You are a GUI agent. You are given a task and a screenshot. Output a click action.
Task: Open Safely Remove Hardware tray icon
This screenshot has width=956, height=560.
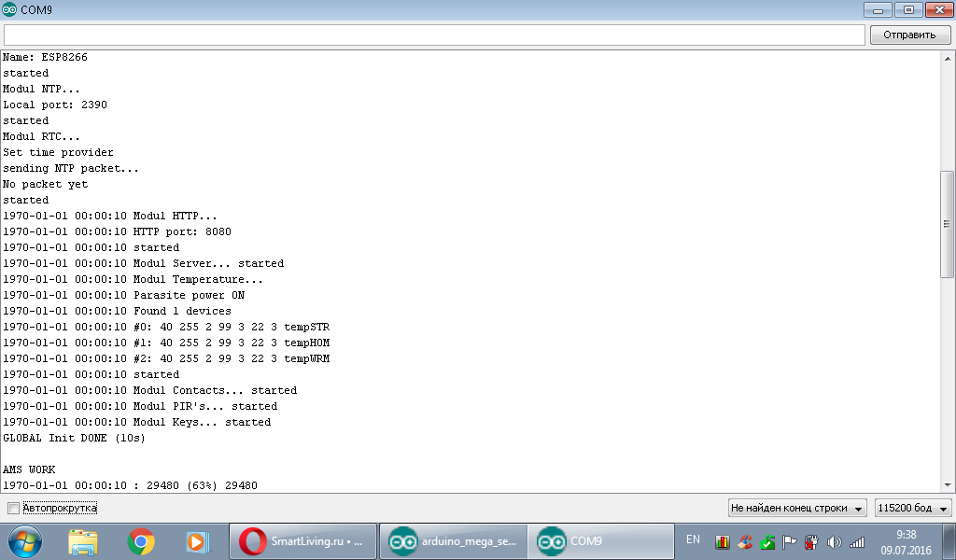[810, 541]
